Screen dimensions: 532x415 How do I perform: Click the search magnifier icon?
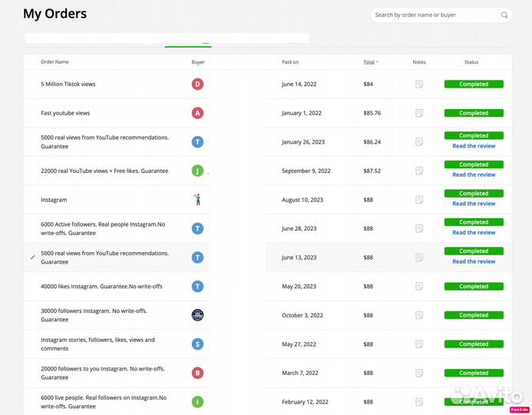[504, 15]
